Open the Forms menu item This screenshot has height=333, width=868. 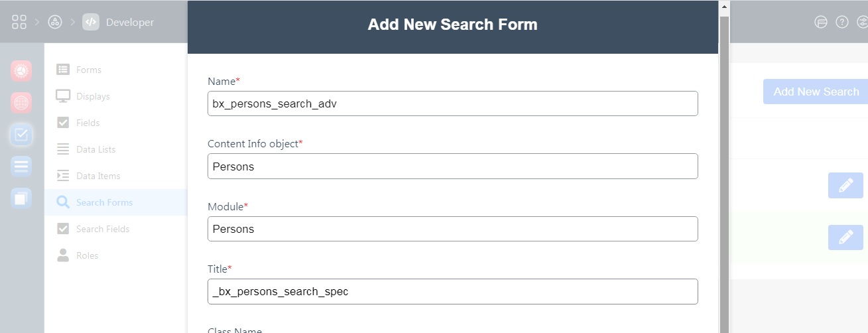tap(89, 70)
